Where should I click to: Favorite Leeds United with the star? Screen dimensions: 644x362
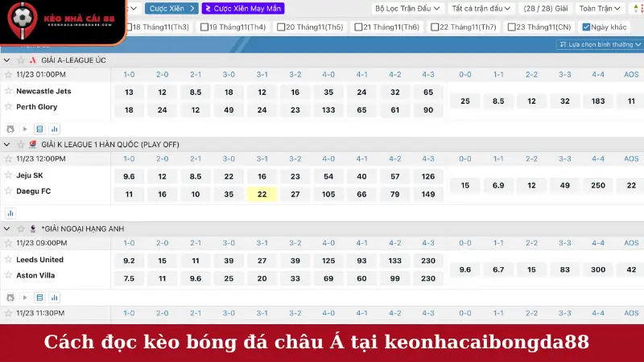click(8, 259)
